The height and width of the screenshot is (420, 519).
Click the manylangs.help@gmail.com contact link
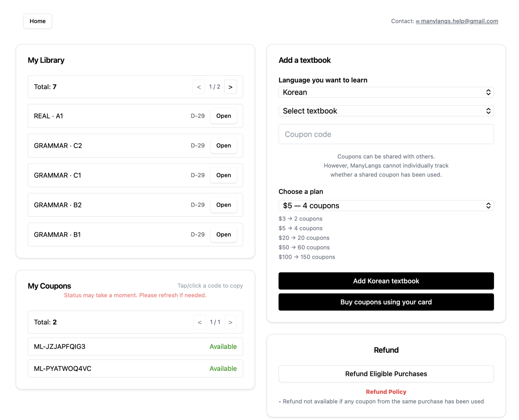(x=459, y=21)
